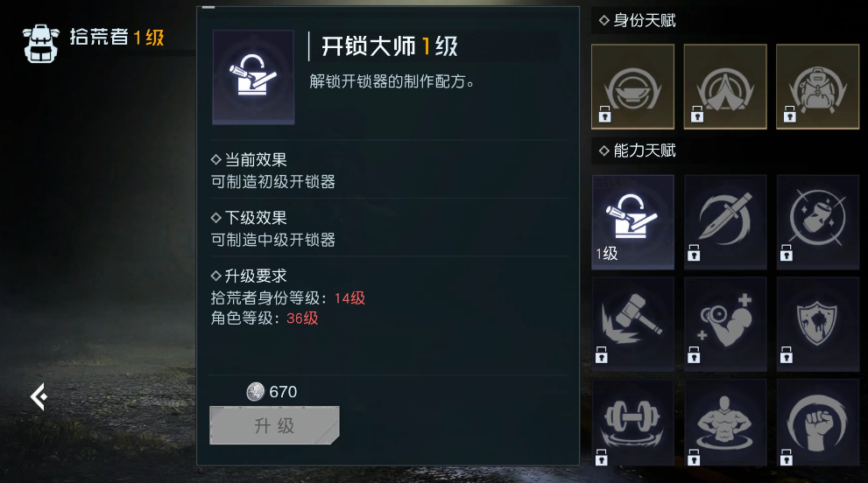This screenshot has height=483, width=868.
Task: Click the scavenger backpack class icon
Action: point(41,43)
